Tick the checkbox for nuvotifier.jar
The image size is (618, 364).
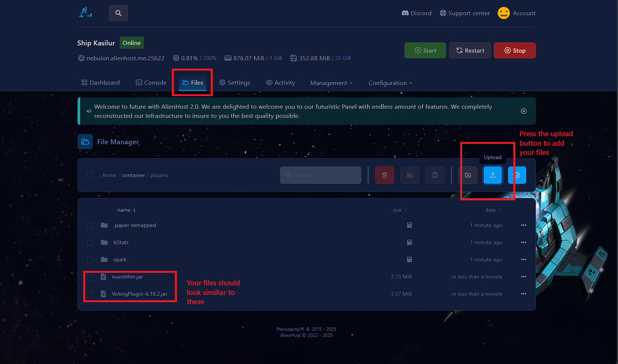point(90,277)
